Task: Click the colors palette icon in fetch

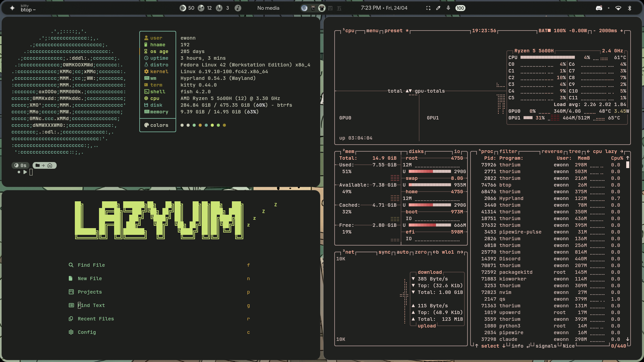Action: (146, 125)
